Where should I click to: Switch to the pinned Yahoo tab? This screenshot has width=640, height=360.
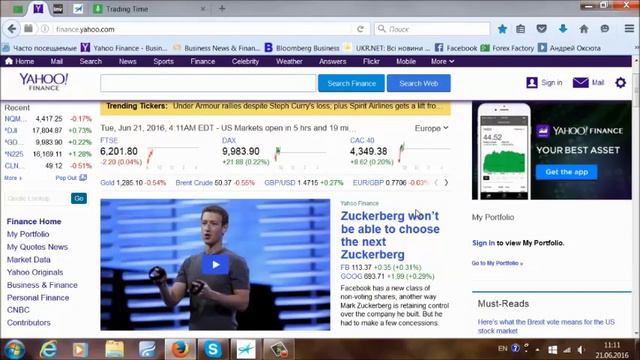coord(38,9)
